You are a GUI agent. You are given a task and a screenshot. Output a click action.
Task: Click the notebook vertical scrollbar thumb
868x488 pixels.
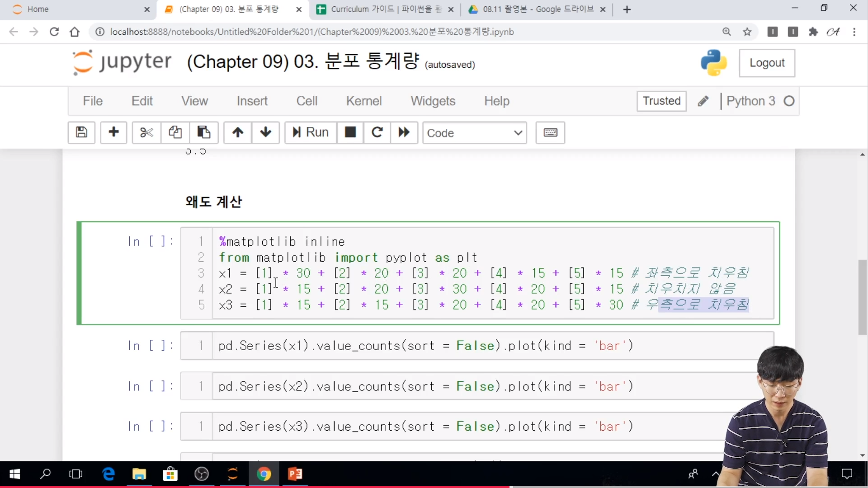(863, 297)
